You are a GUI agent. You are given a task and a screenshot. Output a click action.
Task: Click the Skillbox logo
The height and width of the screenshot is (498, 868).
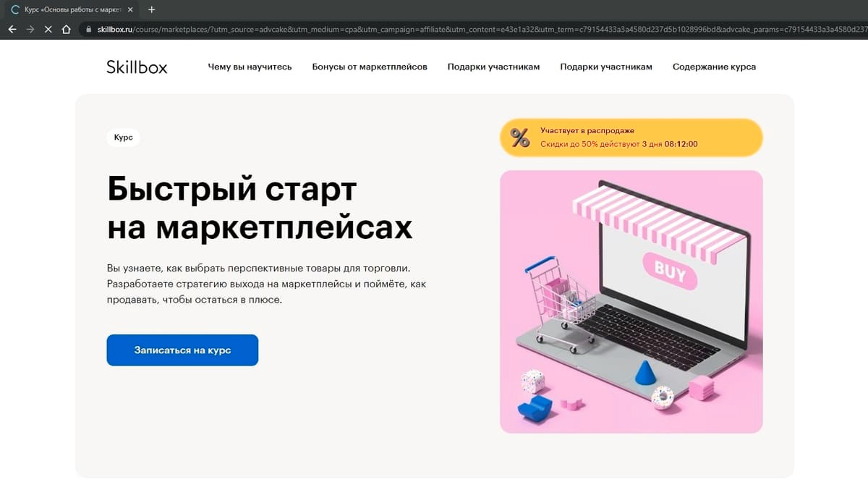coord(137,67)
